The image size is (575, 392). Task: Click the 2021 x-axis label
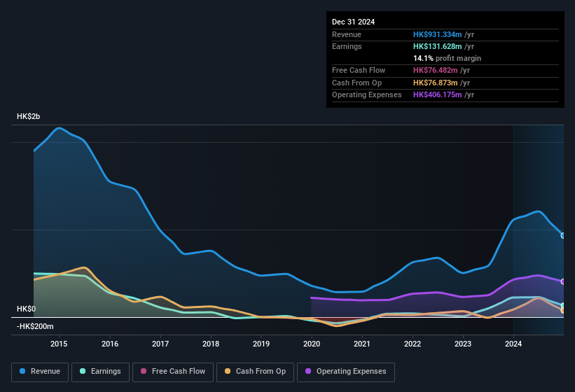pos(362,344)
